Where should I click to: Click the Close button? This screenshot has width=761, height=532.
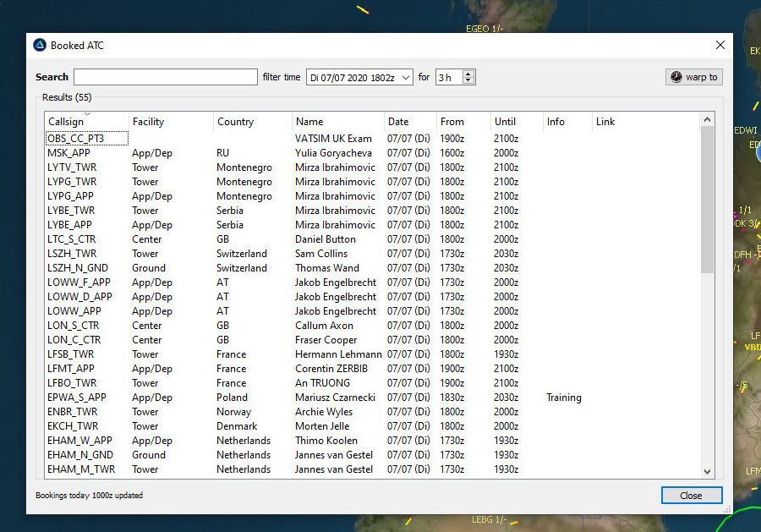(x=691, y=496)
